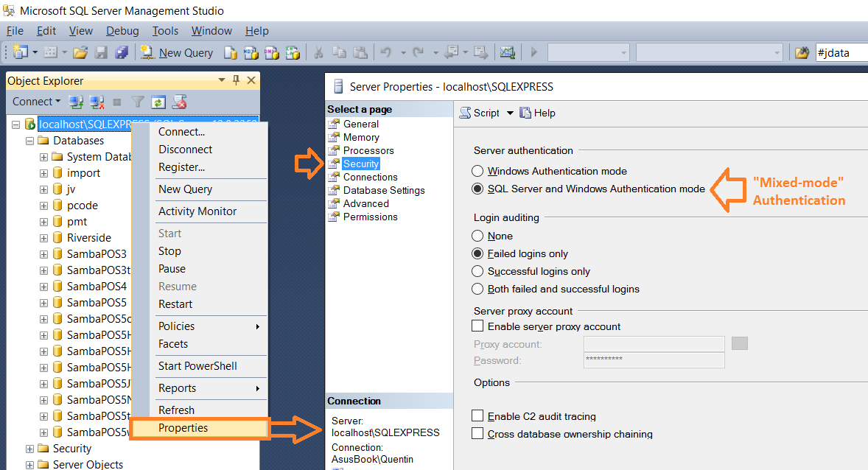Click the New Query toolbar icon
This screenshot has width=868, height=470.
[177, 52]
